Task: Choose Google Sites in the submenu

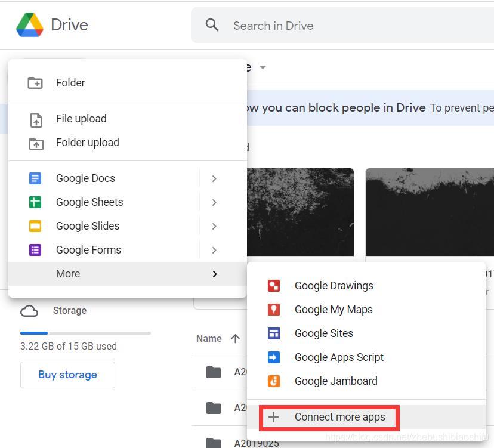Action: click(x=323, y=333)
